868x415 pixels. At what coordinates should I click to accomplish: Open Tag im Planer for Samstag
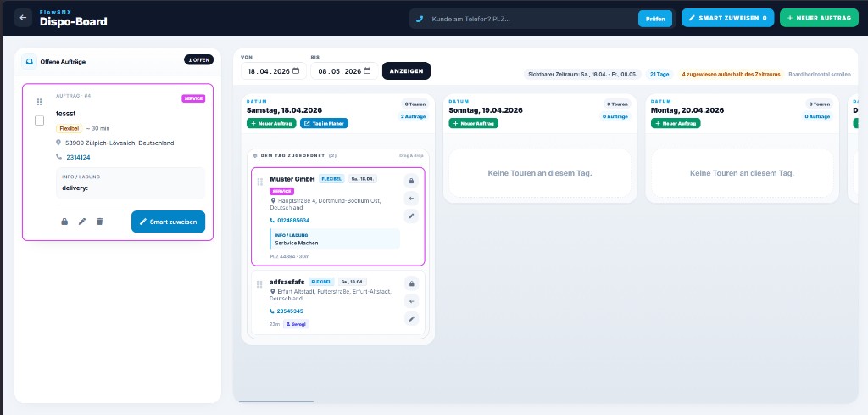point(324,123)
